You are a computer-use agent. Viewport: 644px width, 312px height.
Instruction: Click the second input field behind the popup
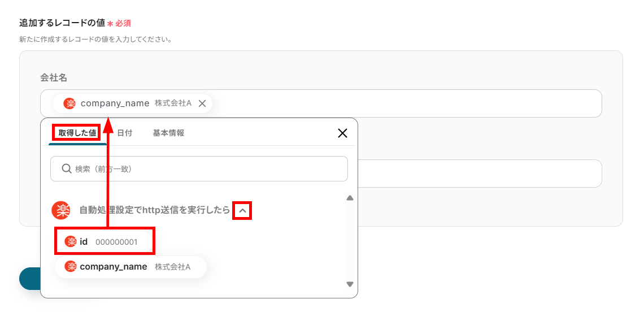tap(480, 174)
